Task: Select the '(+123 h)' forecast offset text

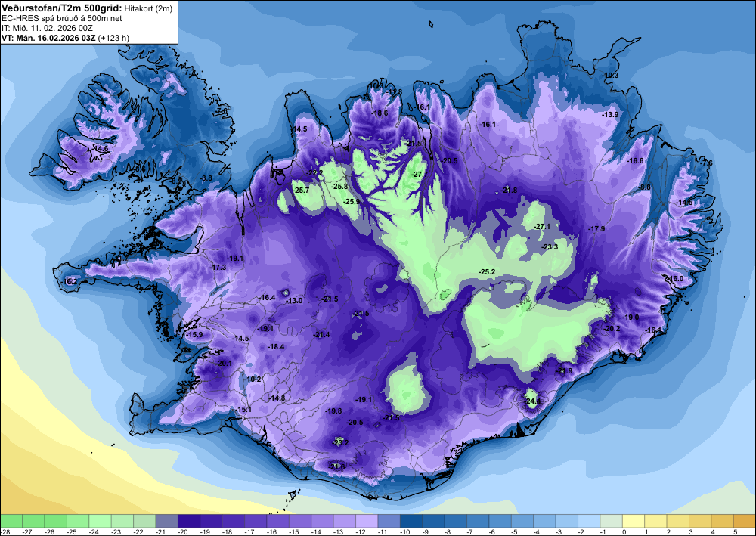Action: coord(113,38)
